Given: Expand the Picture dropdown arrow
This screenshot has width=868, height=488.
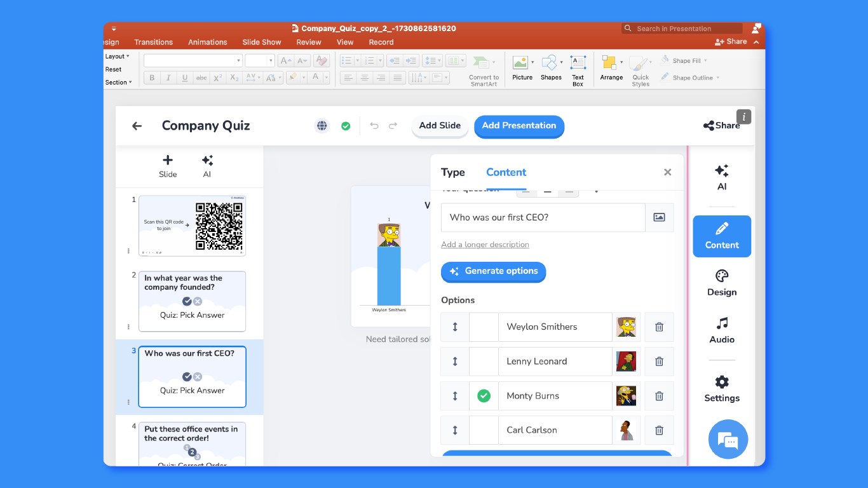Looking at the screenshot, I should [532, 62].
